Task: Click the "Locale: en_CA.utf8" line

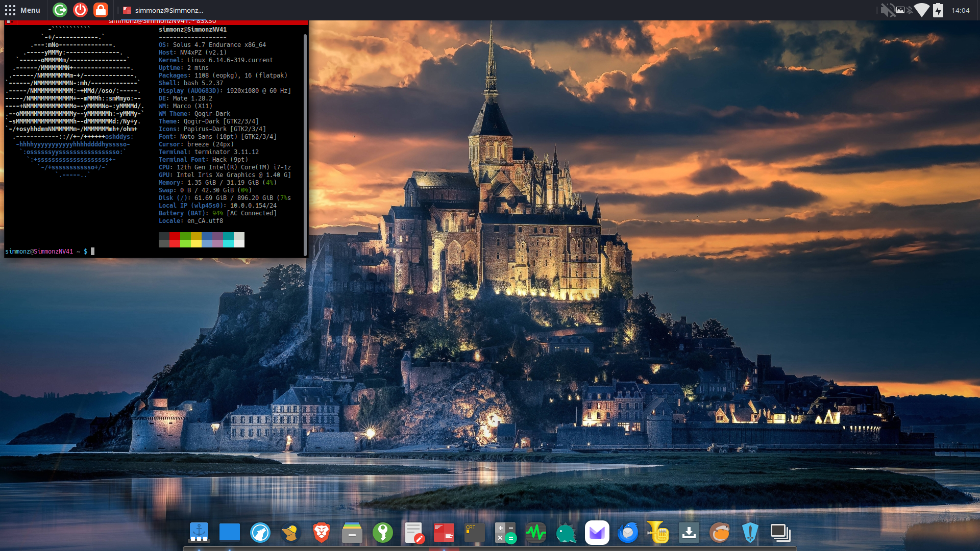Action: [191, 221]
